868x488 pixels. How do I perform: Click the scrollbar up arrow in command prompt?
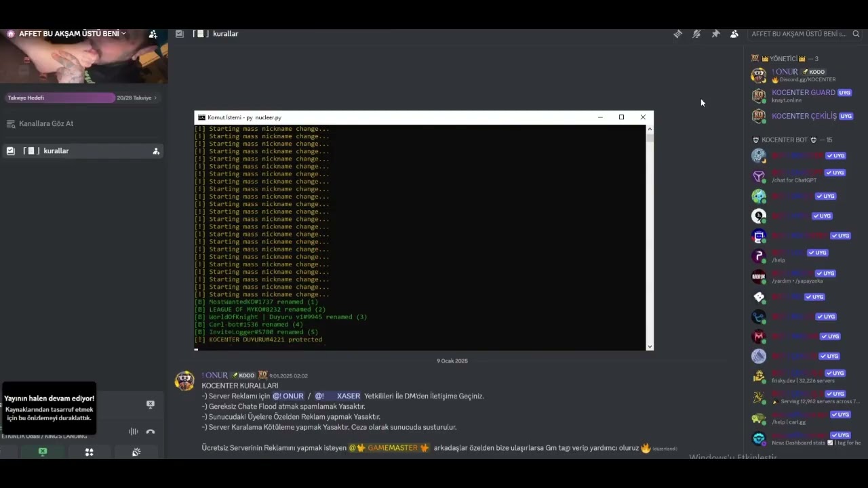[650, 129]
